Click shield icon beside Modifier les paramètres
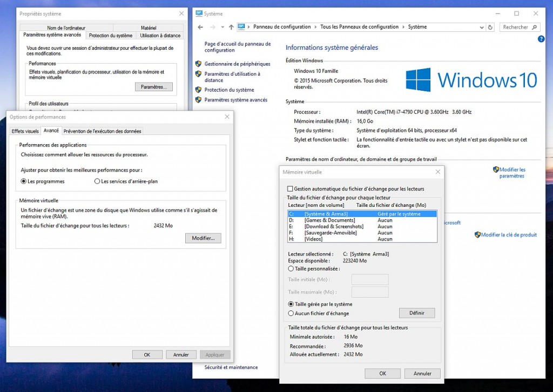The height and width of the screenshot is (392, 553). (x=496, y=170)
